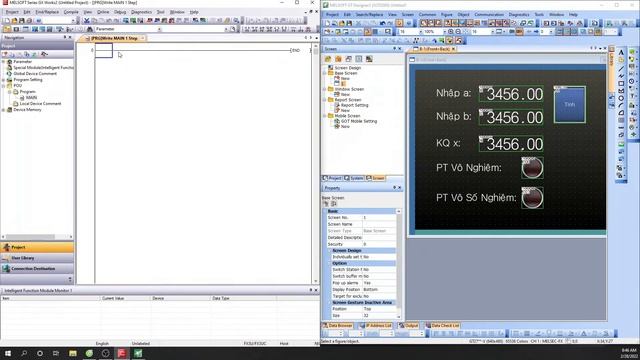Collapse POU node in project tree
Viewport: 640px width, 360px height.
4,86
